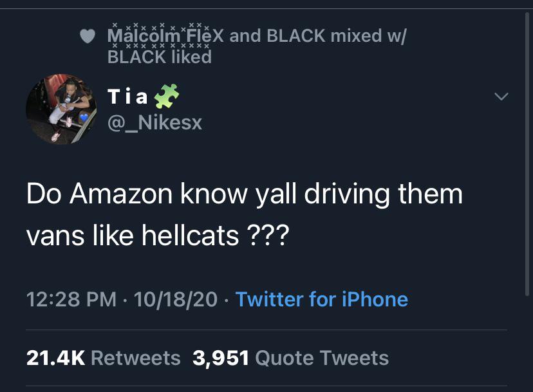The width and height of the screenshot is (533, 392).
Task: View the 3,951 Quote Tweets
Action: [290, 358]
